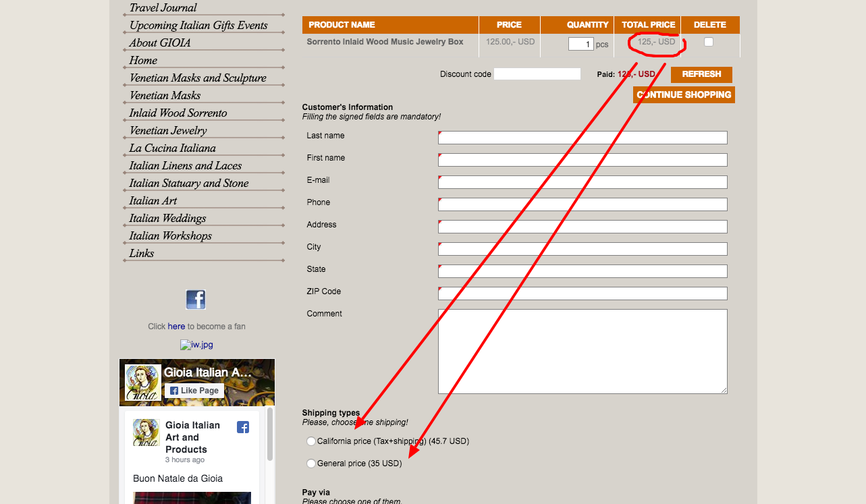Viewport: 866px width, 504px height.
Task: Open Venetian Masks menu item
Action: pos(165,95)
